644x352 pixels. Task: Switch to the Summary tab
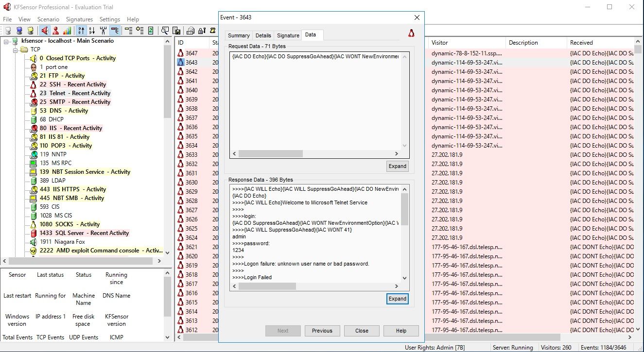click(x=239, y=35)
